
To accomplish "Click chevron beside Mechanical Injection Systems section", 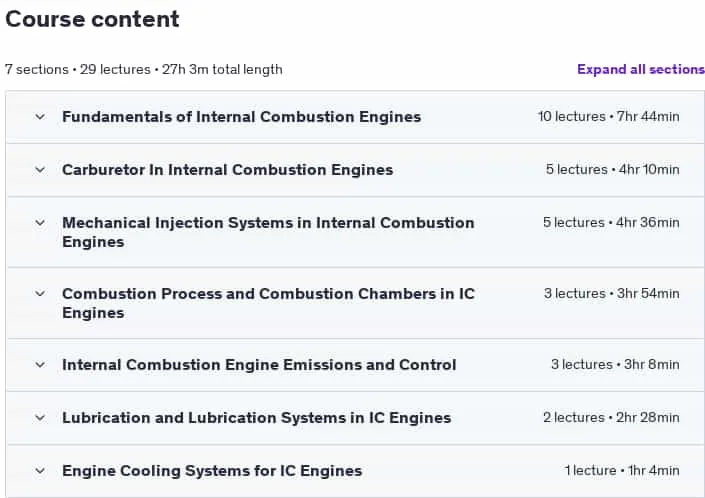I will tap(40, 223).
